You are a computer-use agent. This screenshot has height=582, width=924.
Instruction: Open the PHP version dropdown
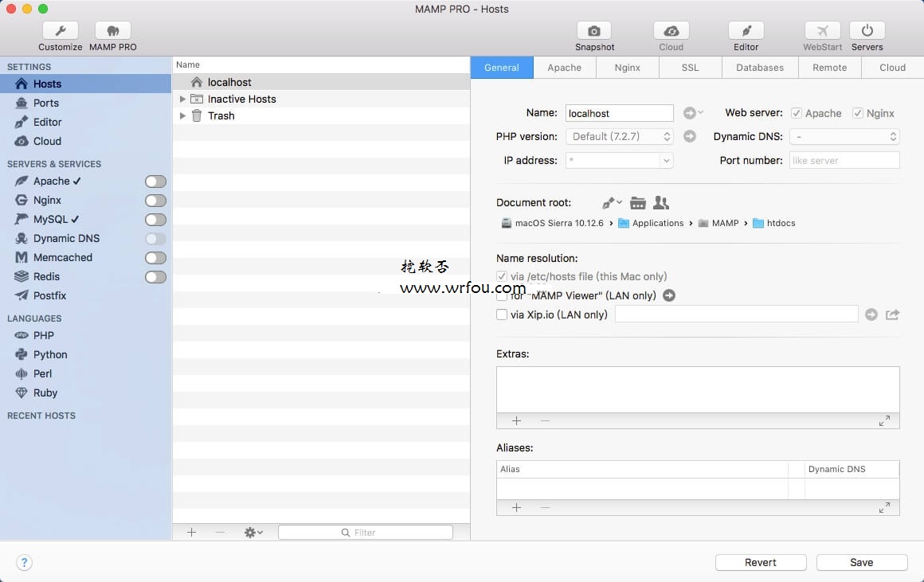[x=620, y=137]
